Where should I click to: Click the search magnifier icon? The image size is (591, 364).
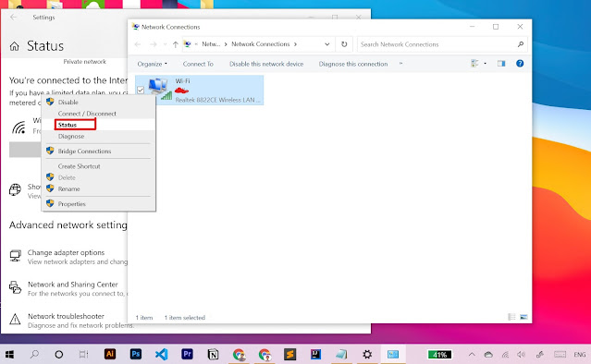521,44
